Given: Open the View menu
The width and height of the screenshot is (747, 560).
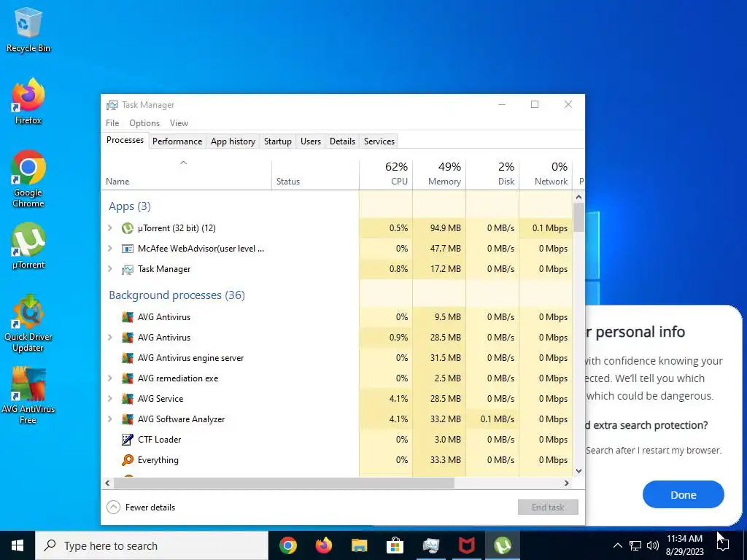Looking at the screenshot, I should (x=179, y=122).
